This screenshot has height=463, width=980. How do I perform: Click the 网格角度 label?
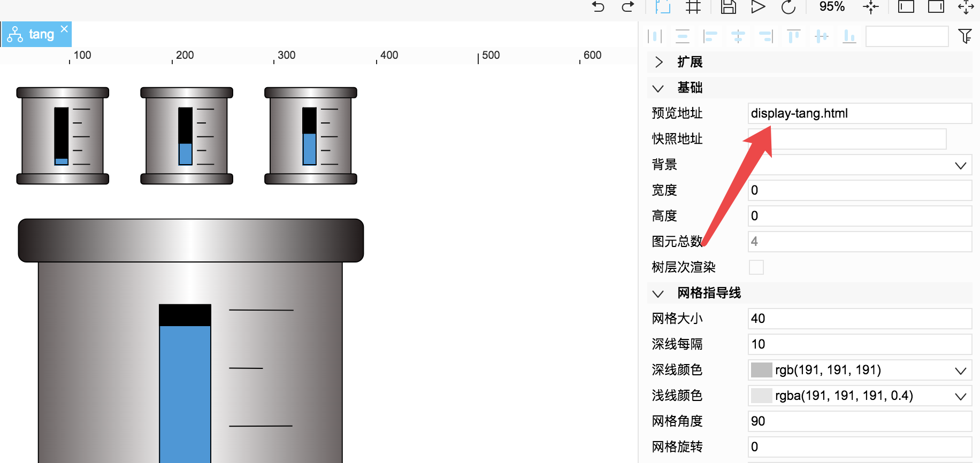pos(677,421)
